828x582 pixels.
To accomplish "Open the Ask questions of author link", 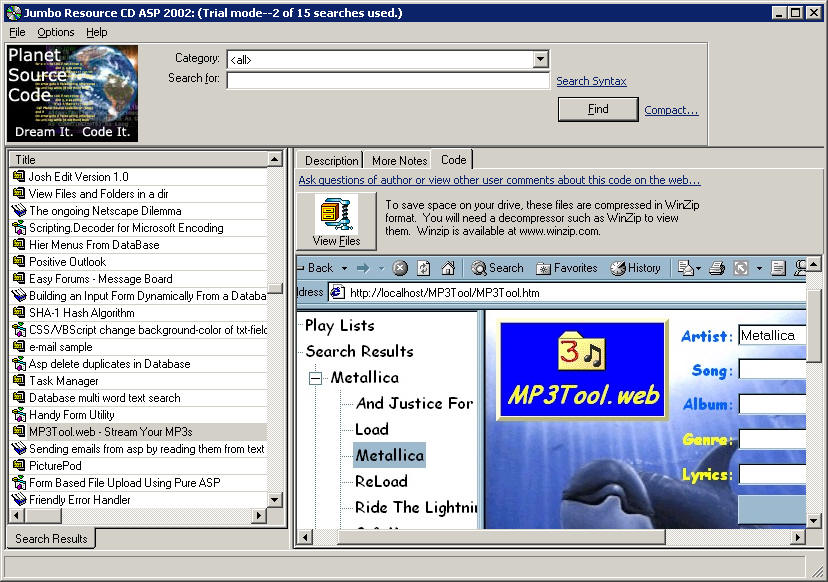I will (499, 180).
